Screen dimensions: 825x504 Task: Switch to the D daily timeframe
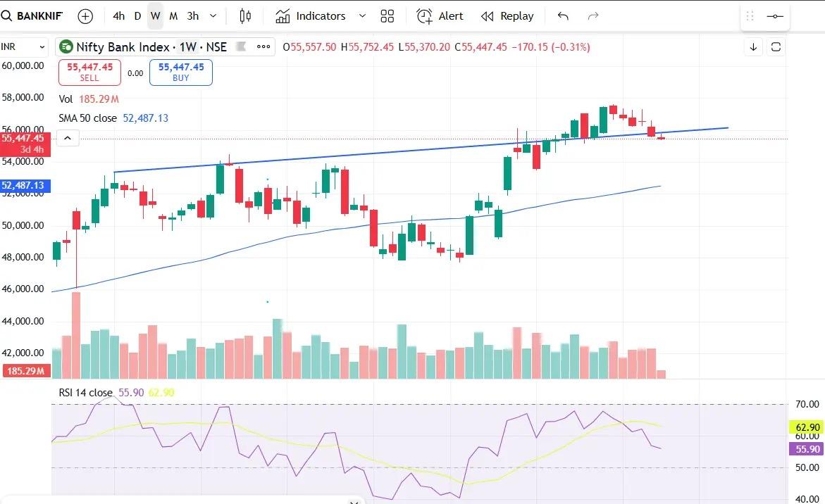(137, 15)
